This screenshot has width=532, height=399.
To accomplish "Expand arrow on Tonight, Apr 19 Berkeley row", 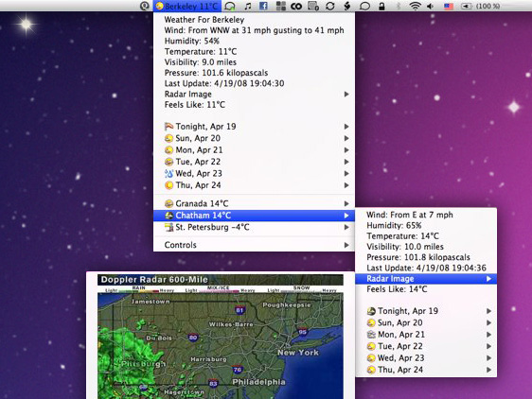I will tap(346, 127).
